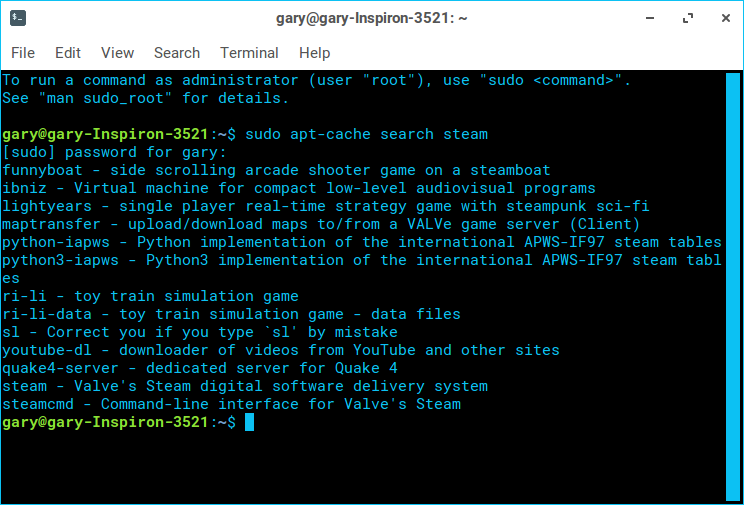
Task: Minimize the terminal window
Action: pos(650,19)
